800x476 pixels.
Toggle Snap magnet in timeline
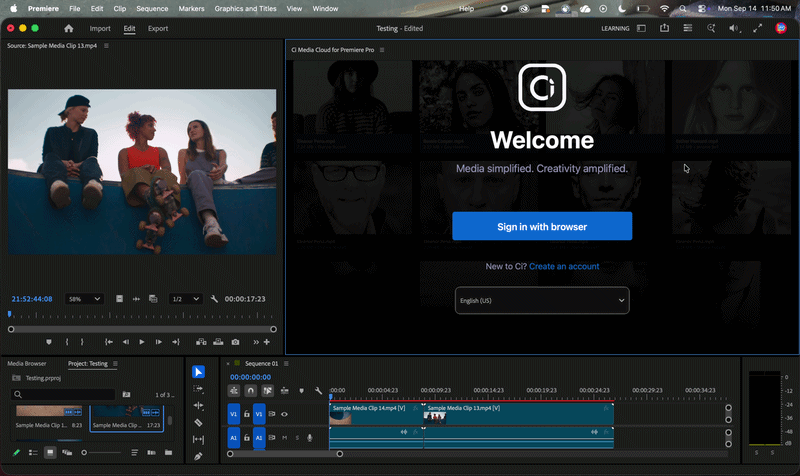(251, 391)
